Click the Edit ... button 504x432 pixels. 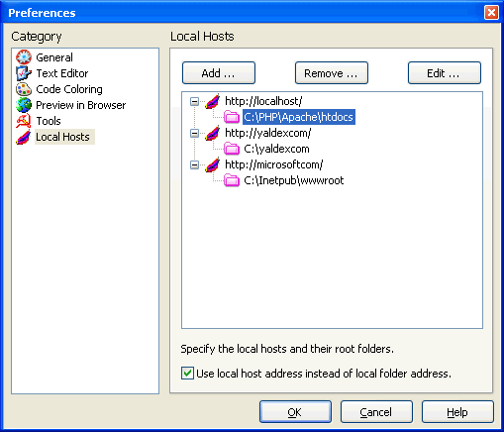point(445,73)
